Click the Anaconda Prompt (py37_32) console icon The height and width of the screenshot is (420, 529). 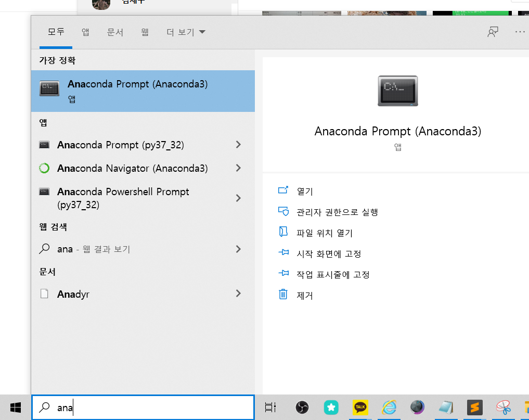[x=44, y=145]
